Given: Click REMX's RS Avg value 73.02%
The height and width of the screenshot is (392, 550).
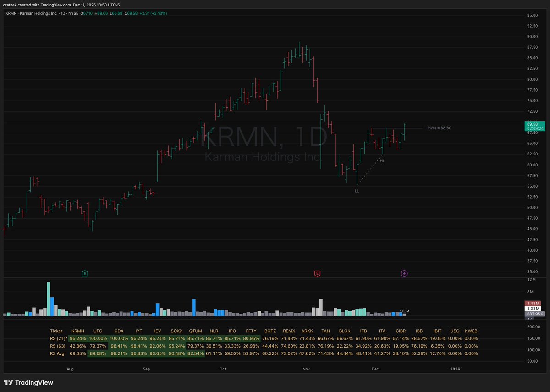Looking at the screenshot, I should pyautogui.click(x=289, y=353).
